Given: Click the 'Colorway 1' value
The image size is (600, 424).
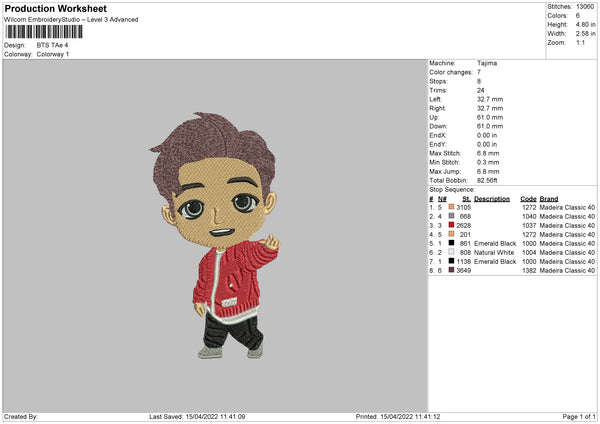Looking at the screenshot, I should [x=53, y=54].
